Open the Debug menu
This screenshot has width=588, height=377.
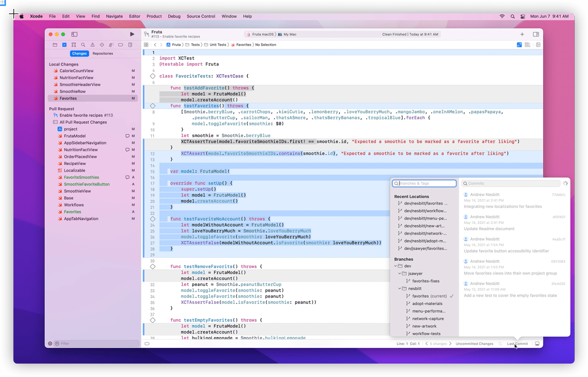point(174,16)
